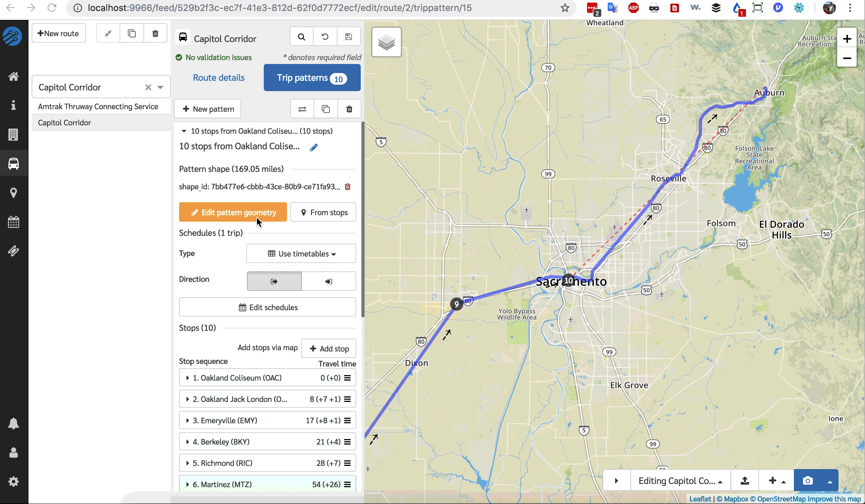Select outbound direction toggle
Viewport: 865px width, 504px height.
274,281
